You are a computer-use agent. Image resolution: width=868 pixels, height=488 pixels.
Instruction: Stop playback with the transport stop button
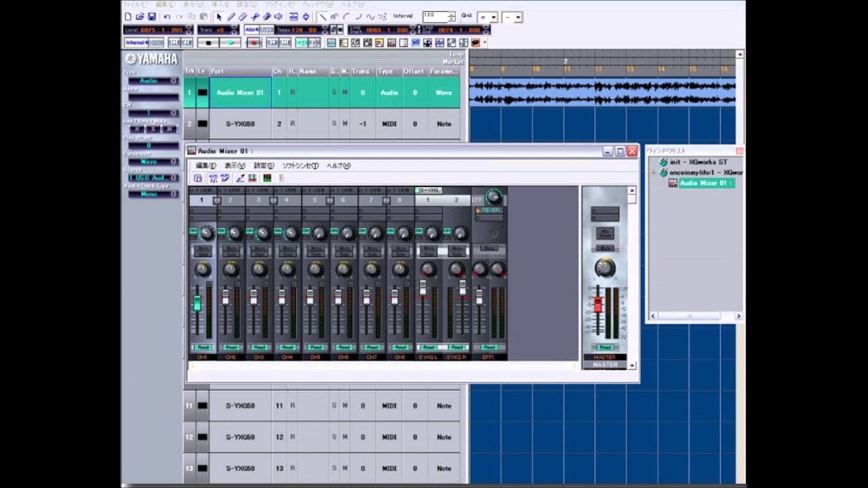pos(208,42)
